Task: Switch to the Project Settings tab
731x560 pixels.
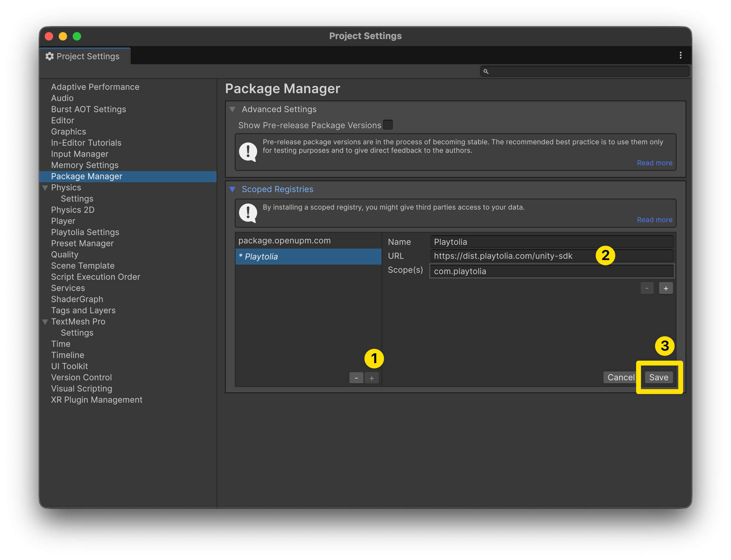Action: click(85, 56)
